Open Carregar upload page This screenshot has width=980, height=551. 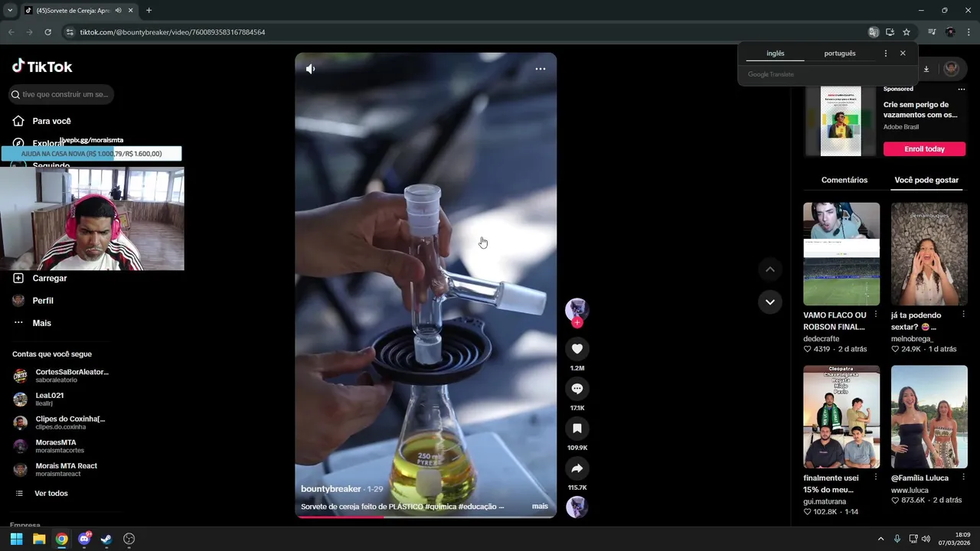coord(49,279)
